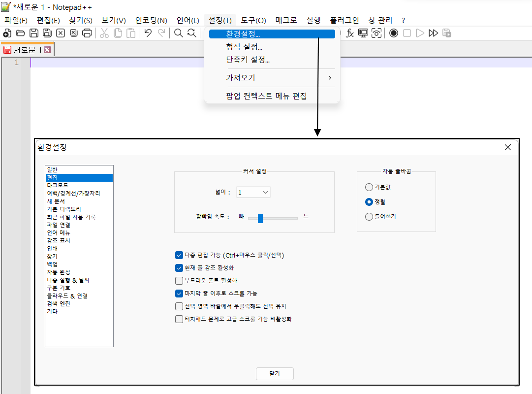Click the Paste clipboard icon

pyautogui.click(x=131, y=33)
